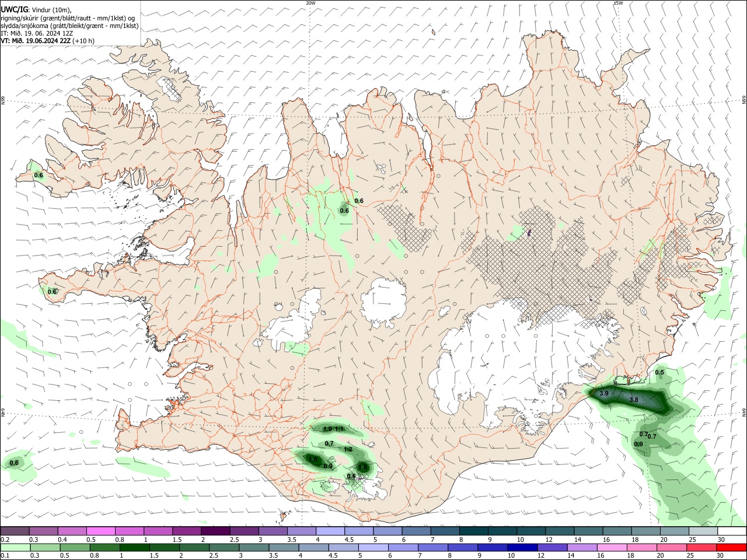Select the teal 12 swatch in the upper scale
Screen dimensions: 747x560
(558, 531)
